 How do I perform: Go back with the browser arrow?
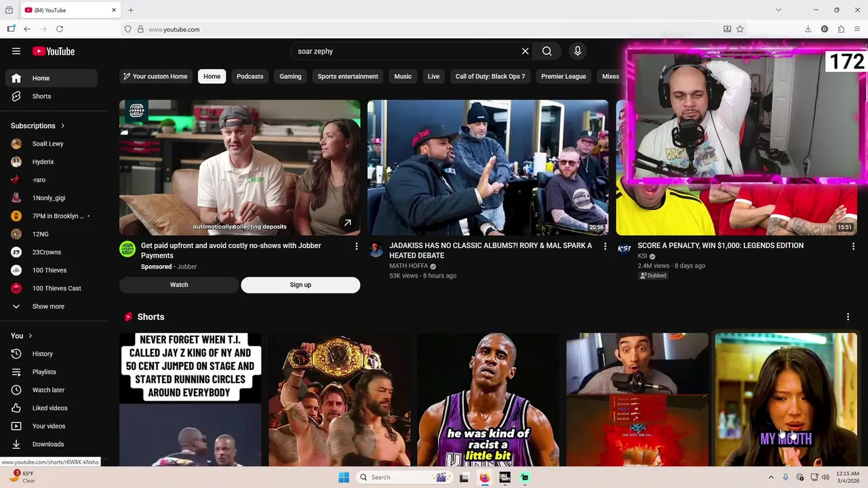click(x=27, y=29)
